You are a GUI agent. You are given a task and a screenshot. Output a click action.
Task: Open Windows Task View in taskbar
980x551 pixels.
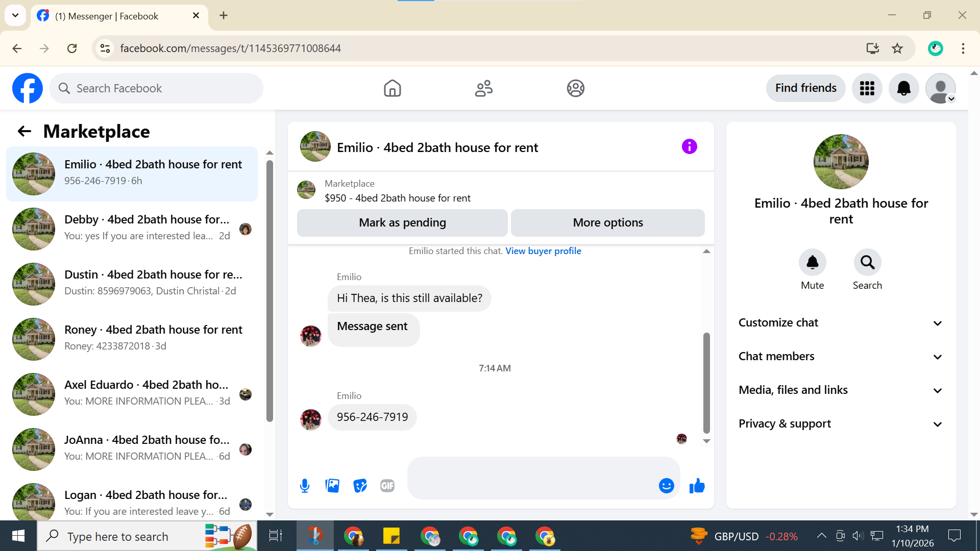[x=276, y=536]
